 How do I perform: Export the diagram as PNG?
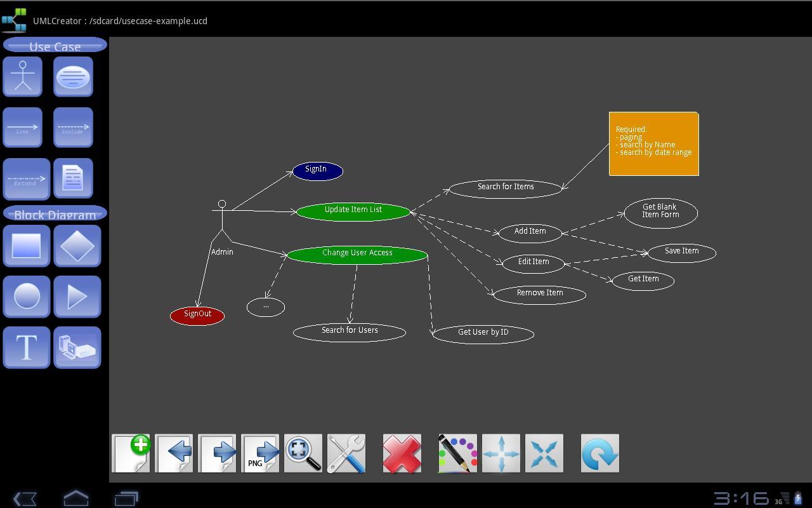pyautogui.click(x=260, y=453)
